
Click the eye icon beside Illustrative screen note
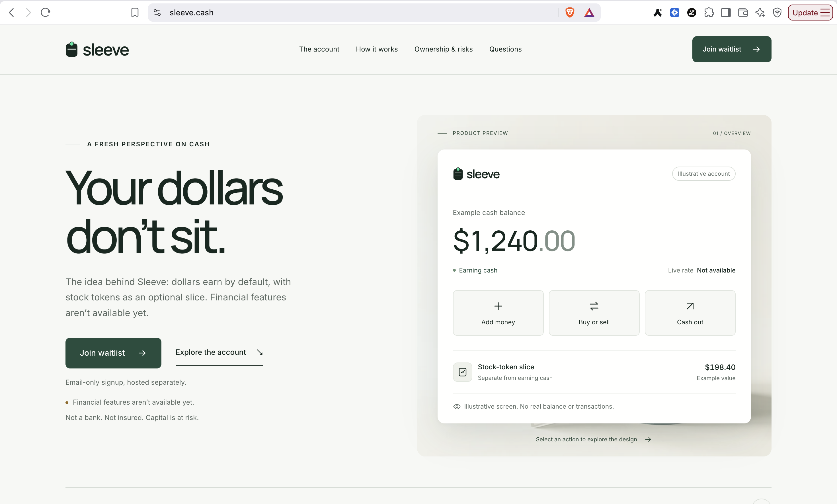coord(457,407)
